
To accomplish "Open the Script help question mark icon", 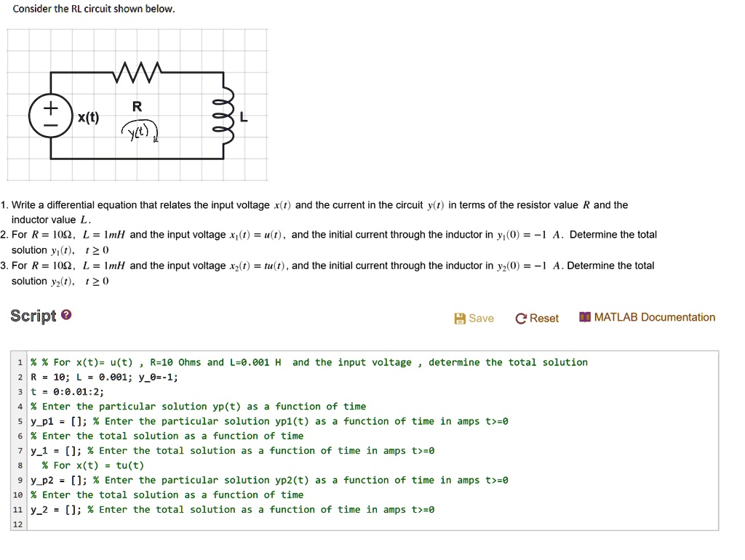I will 66,314.
